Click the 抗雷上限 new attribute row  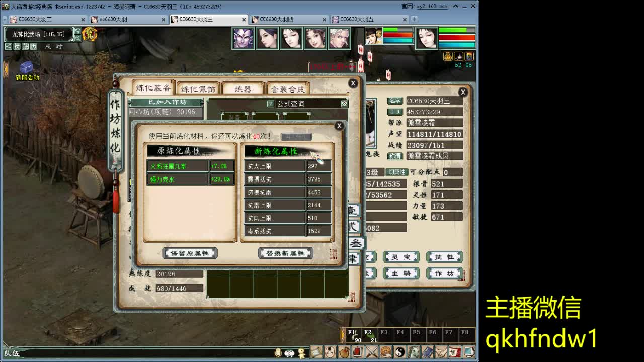coord(288,205)
